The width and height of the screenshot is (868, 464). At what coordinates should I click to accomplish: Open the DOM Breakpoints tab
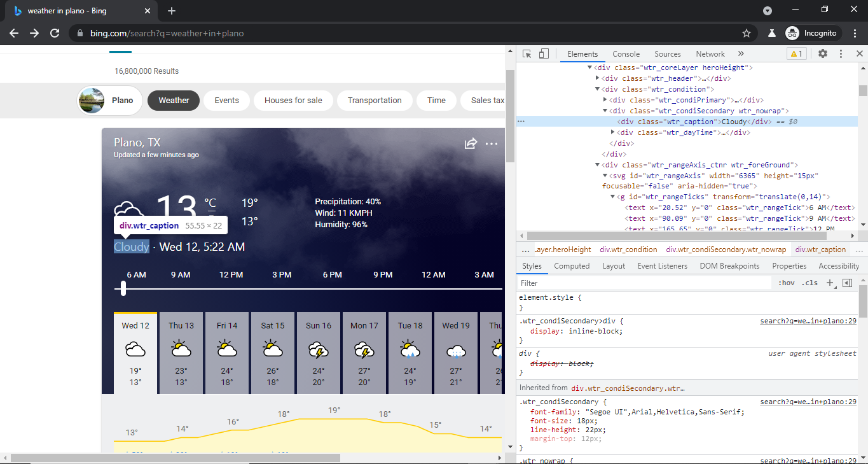pyautogui.click(x=729, y=266)
